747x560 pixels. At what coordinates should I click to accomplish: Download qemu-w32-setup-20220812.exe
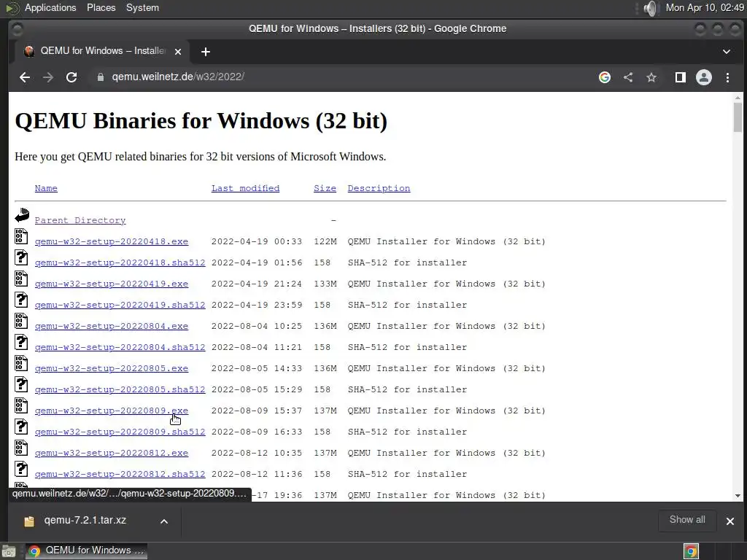[x=112, y=453]
